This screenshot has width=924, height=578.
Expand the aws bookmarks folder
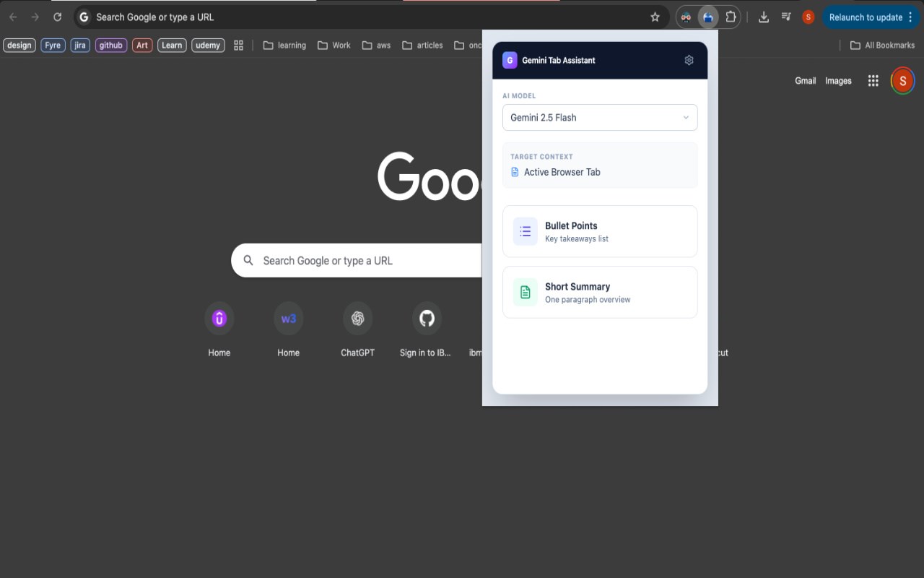point(376,46)
